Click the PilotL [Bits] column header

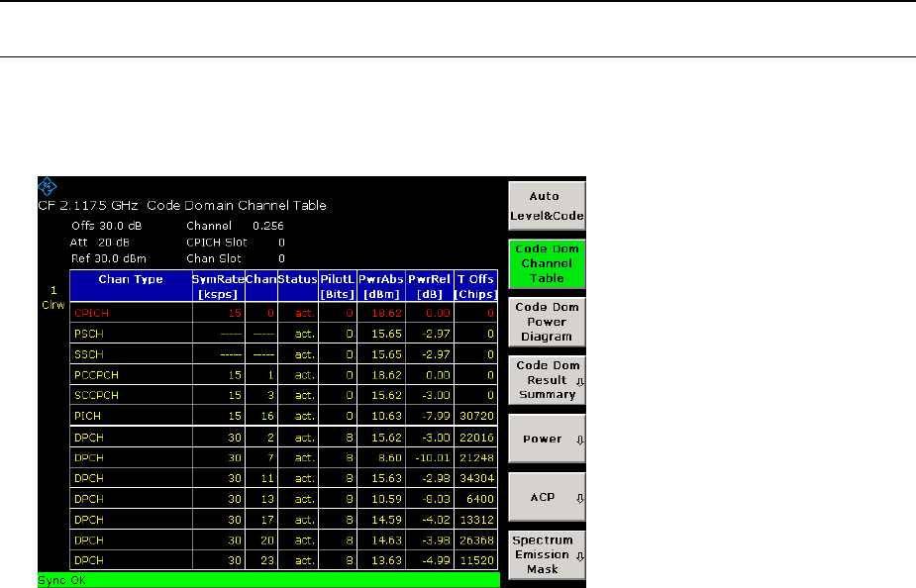click(337, 286)
